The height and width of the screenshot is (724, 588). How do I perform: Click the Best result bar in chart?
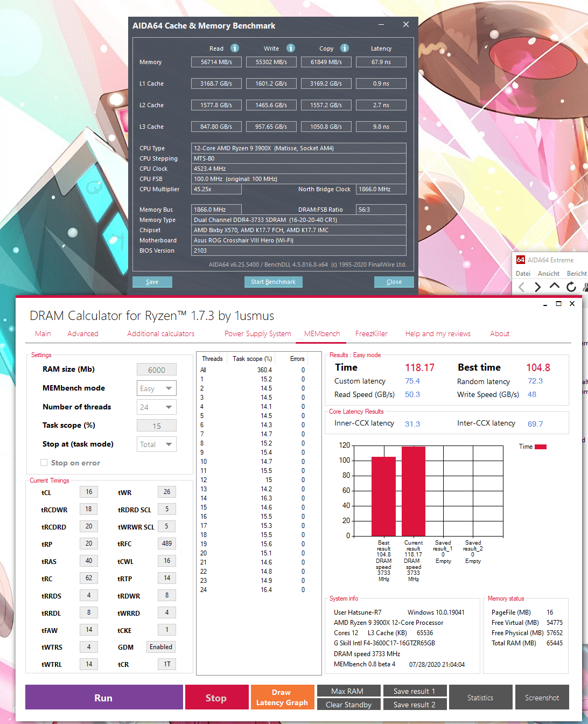[x=383, y=496]
